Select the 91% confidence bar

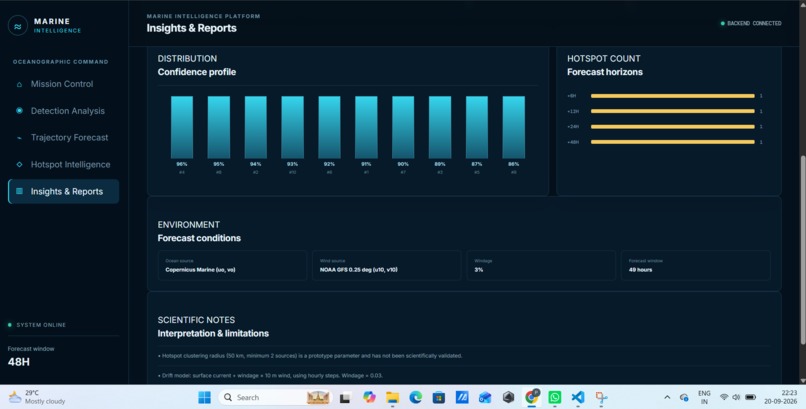[366, 127]
